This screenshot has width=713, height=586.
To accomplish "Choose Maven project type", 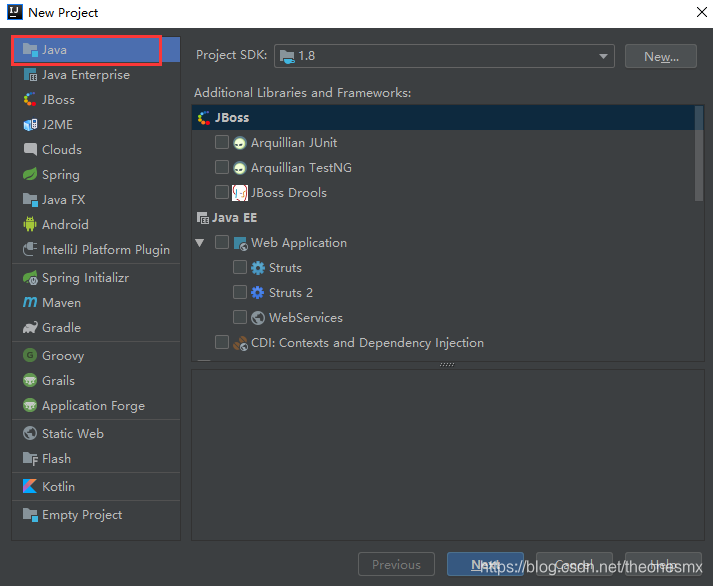I will click(x=96, y=302).
